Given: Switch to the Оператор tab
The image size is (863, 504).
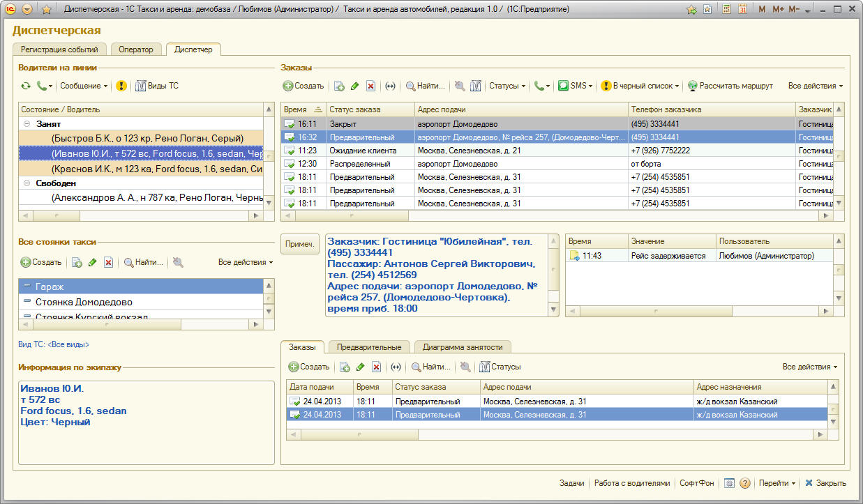Looking at the screenshot, I should click(136, 49).
